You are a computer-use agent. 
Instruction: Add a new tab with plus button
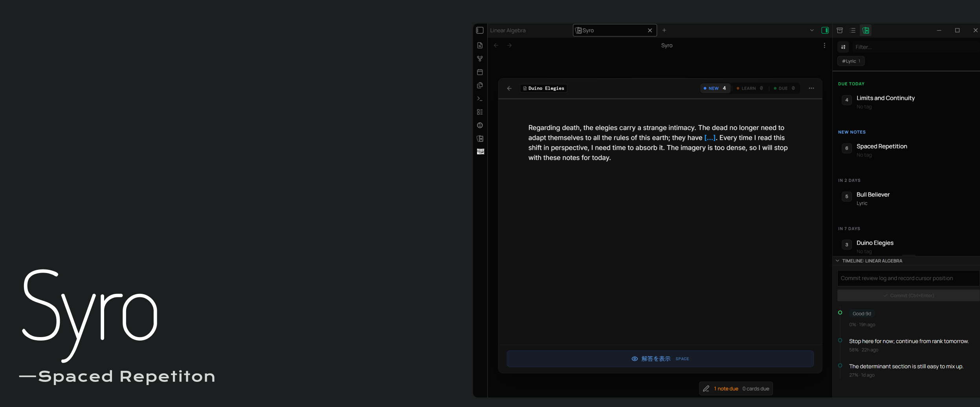pos(664,31)
